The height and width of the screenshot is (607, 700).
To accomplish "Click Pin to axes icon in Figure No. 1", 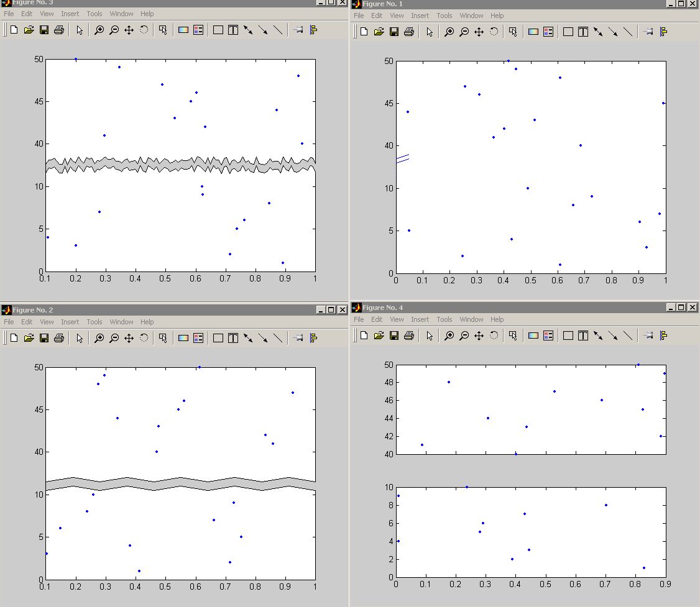I will pyautogui.click(x=648, y=32).
